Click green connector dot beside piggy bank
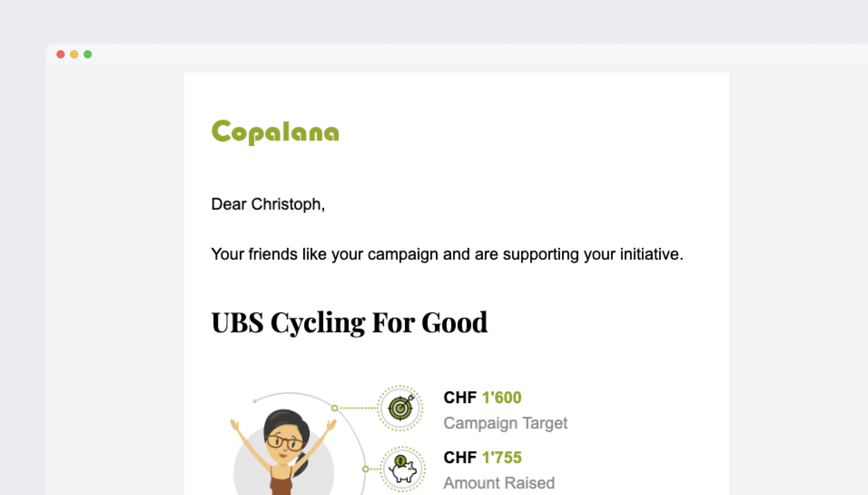Viewport: 868px width, 495px height. click(x=365, y=469)
